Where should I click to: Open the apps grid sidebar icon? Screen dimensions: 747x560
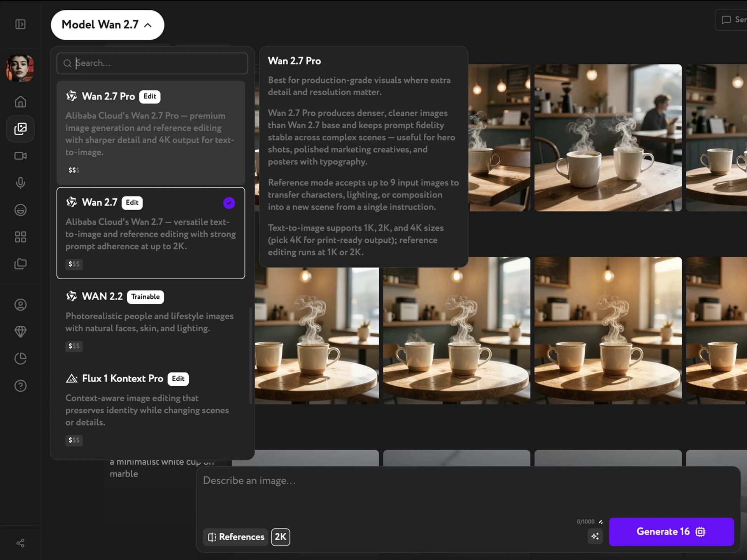tap(20, 237)
